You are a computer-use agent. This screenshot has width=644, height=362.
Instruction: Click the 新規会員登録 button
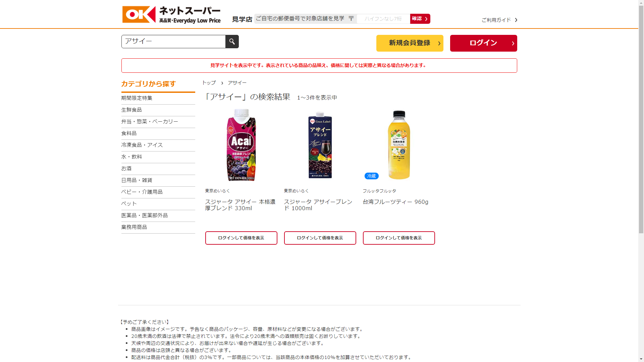click(x=410, y=43)
